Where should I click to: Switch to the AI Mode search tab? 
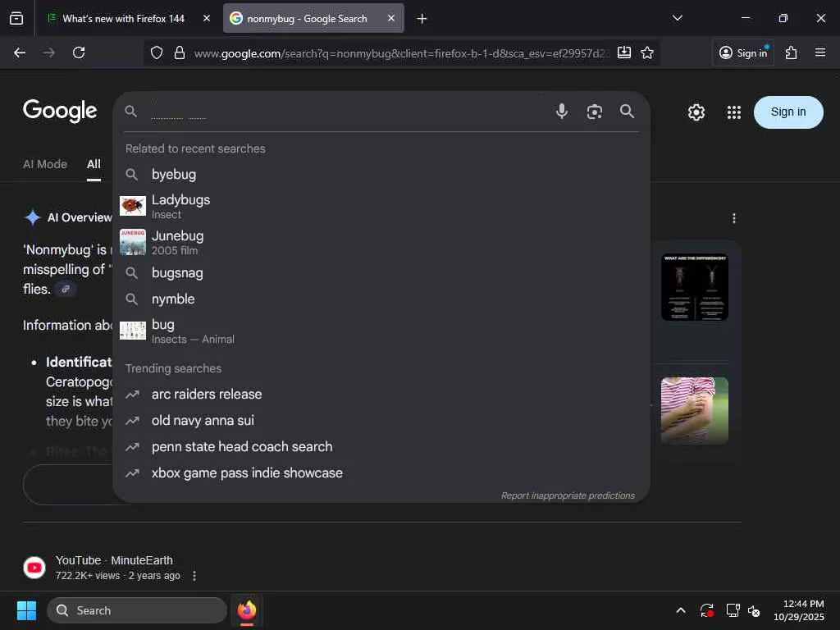click(x=45, y=164)
